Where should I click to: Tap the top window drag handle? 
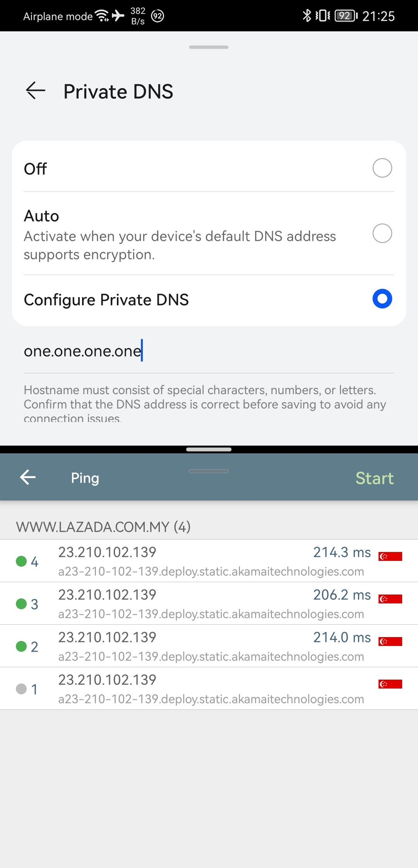pyautogui.click(x=209, y=47)
